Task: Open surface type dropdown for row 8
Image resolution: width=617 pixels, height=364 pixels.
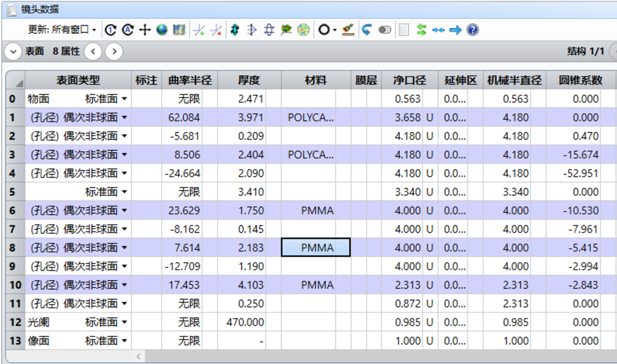Action: [x=125, y=248]
